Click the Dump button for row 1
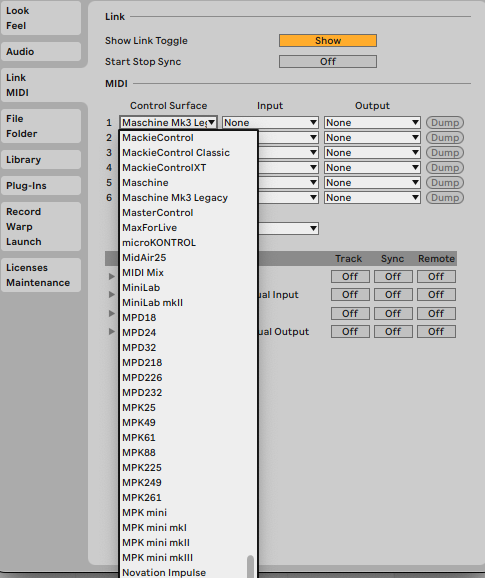Image resolution: width=485 pixels, height=578 pixels. 445,122
